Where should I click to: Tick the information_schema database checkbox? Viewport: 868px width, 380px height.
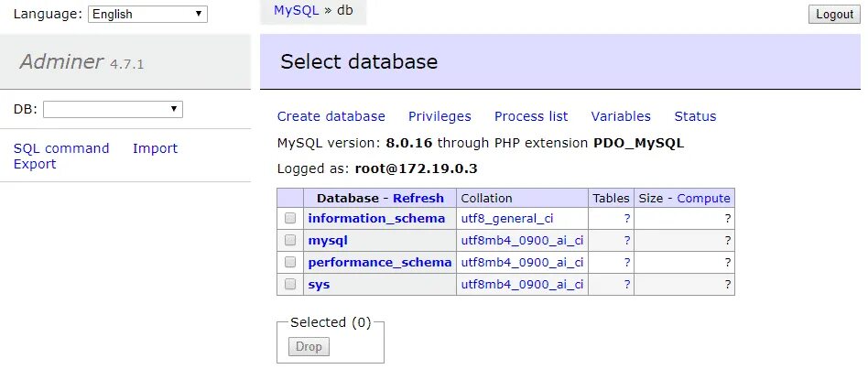[290, 219]
